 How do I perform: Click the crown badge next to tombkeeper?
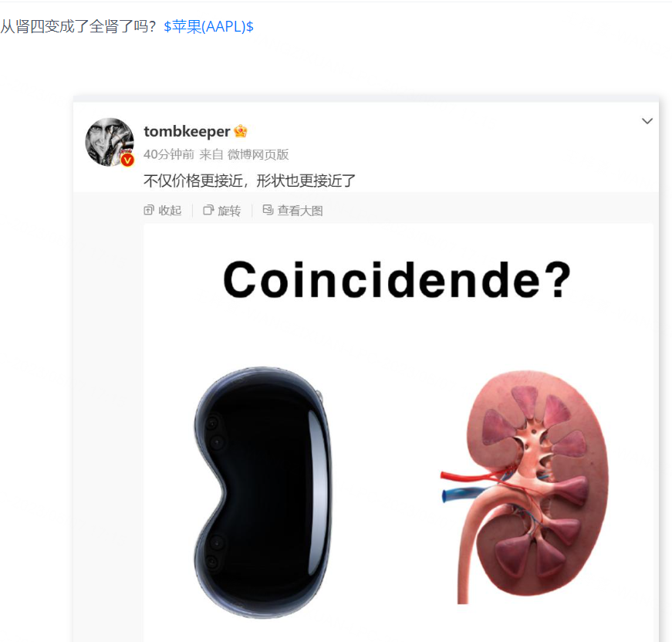click(241, 131)
